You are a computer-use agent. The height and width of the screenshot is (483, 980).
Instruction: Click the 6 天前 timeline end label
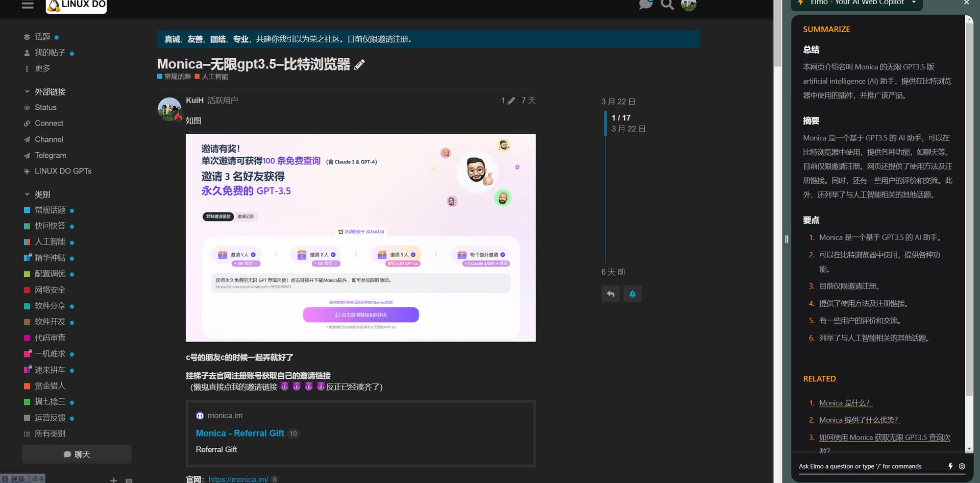click(x=613, y=272)
